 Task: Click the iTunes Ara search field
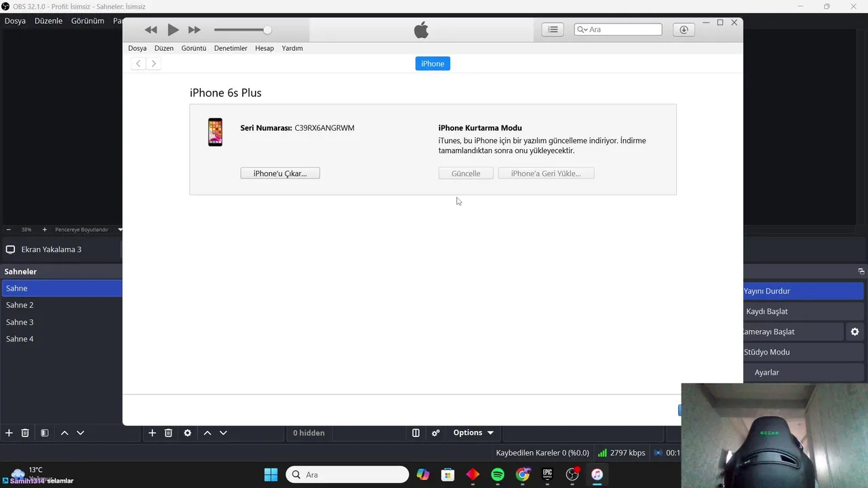click(618, 30)
